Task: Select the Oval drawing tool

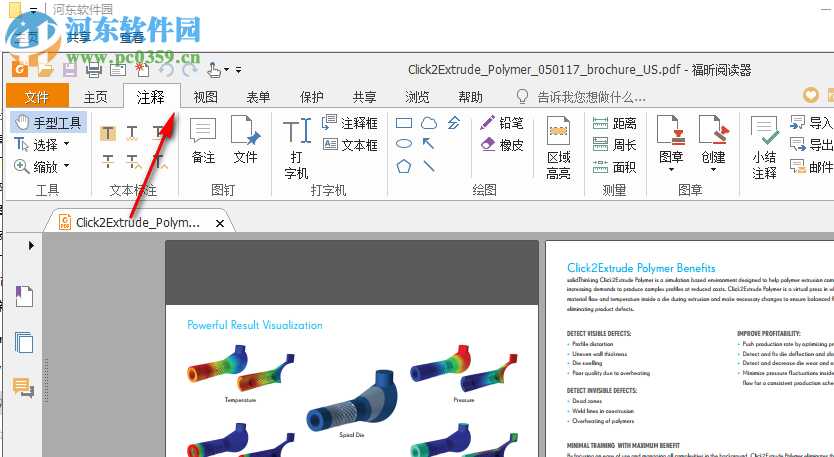Action: [404, 144]
